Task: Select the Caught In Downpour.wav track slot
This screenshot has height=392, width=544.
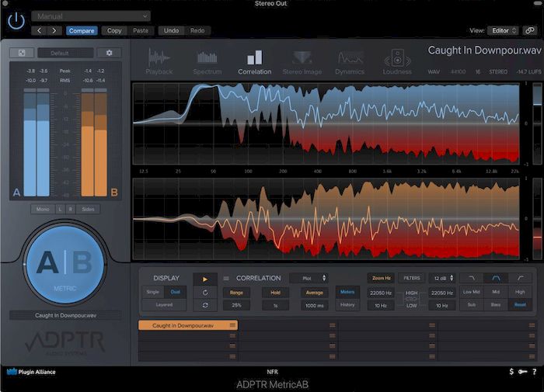Action: [x=188, y=325]
